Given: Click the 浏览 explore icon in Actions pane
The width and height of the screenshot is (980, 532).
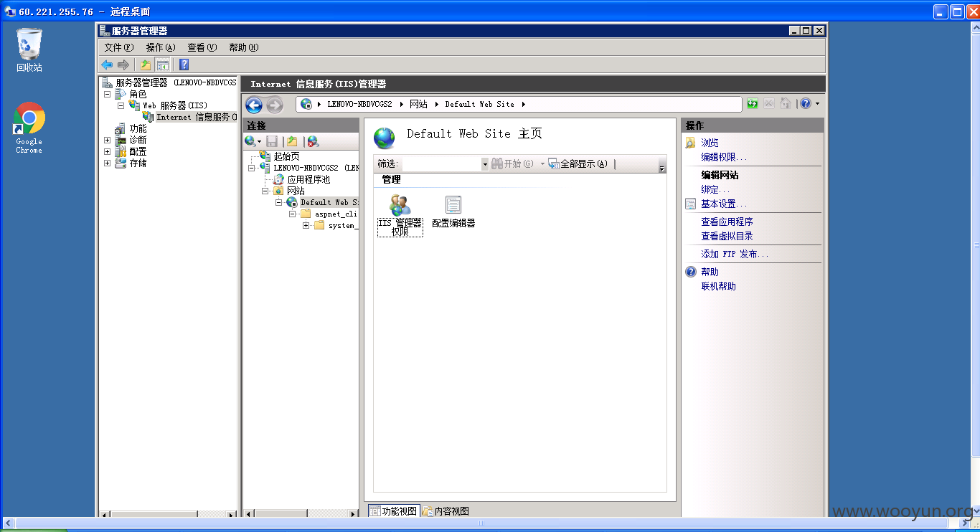Looking at the screenshot, I should point(690,143).
